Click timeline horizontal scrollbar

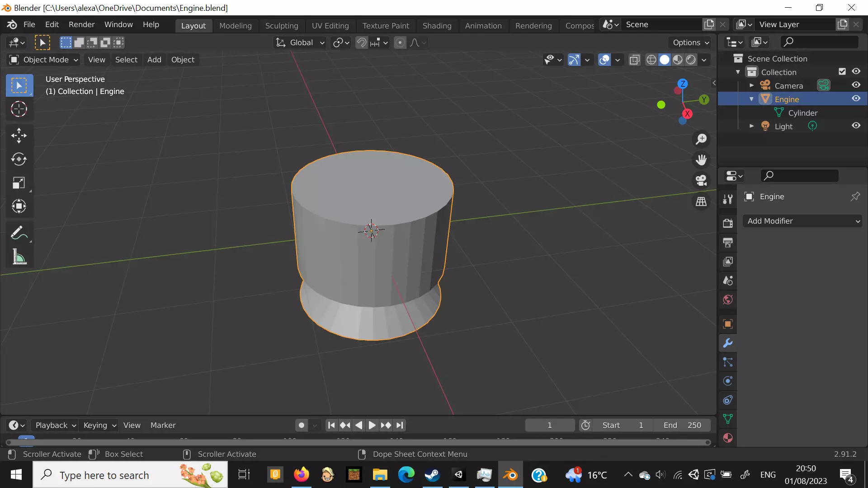point(358,443)
